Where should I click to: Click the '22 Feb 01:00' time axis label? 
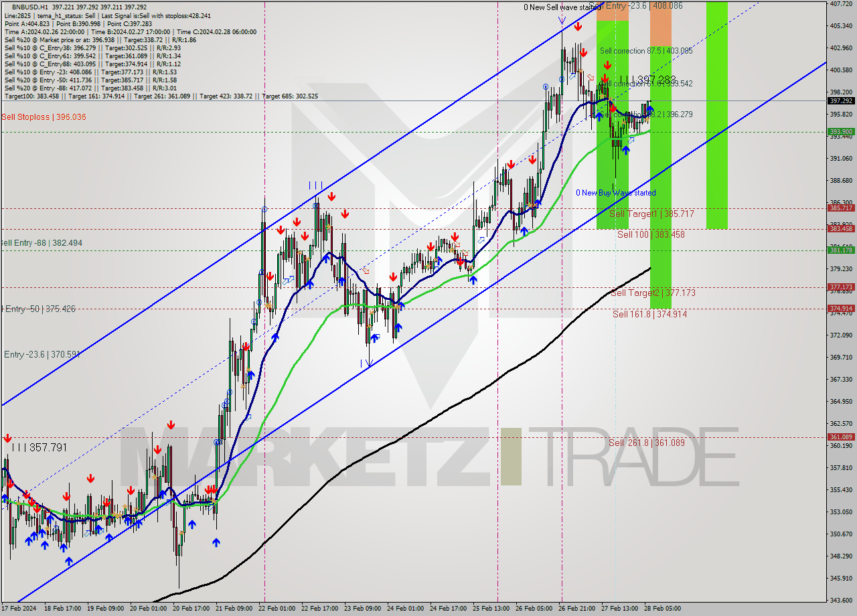coord(278,609)
